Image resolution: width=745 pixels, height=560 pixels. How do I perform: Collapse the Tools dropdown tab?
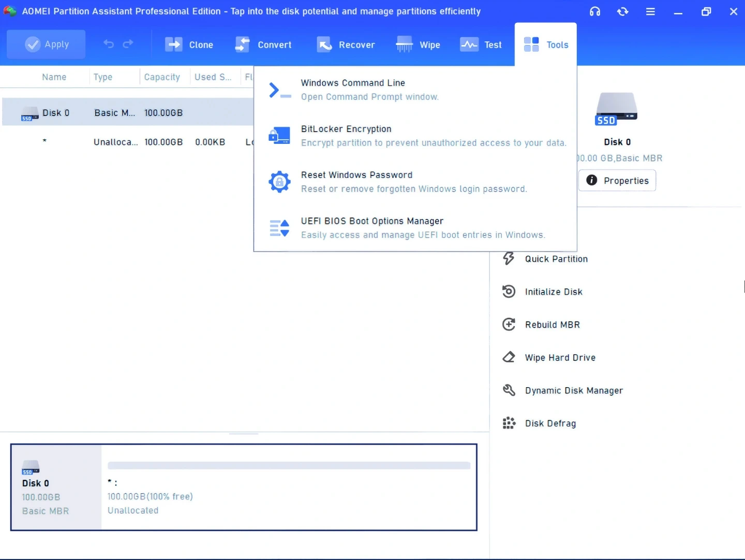point(546,45)
